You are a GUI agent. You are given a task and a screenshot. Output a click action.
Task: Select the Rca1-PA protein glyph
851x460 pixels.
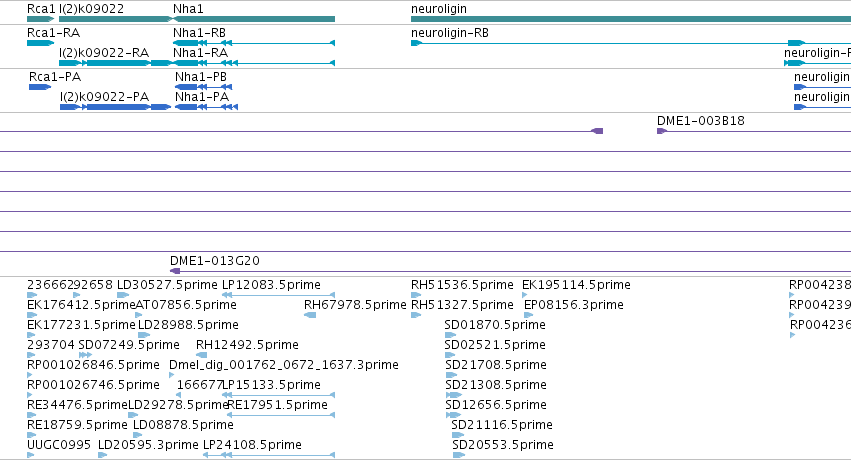click(40, 87)
